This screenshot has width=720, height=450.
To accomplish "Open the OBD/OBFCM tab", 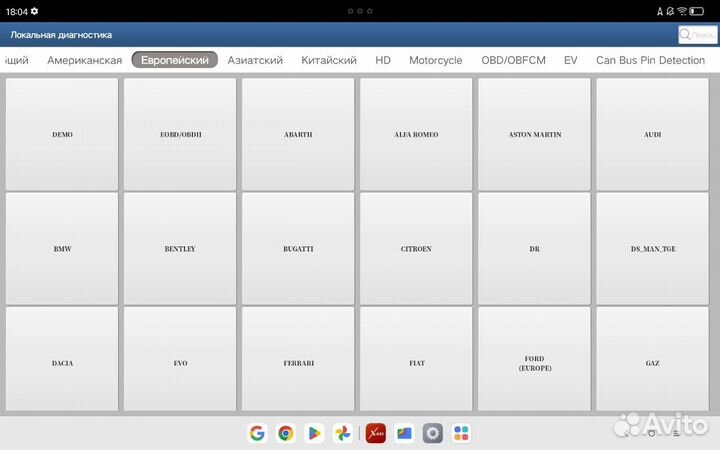I will click(513, 60).
